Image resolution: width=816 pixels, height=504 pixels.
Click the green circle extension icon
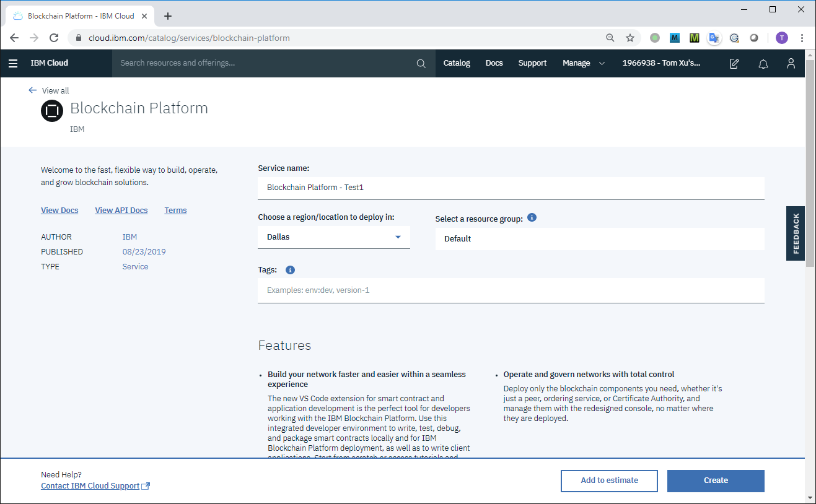click(x=655, y=38)
